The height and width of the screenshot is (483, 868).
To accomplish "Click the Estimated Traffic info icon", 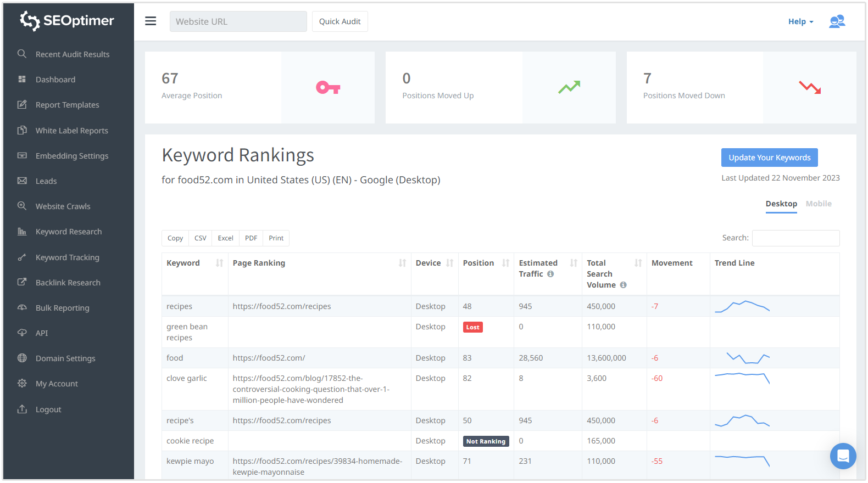I will pyautogui.click(x=550, y=274).
